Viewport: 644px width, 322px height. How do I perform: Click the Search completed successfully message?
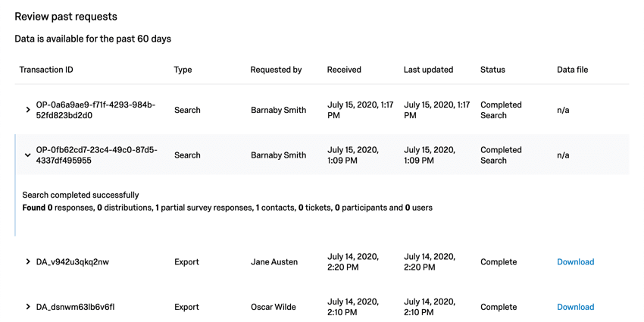[81, 195]
